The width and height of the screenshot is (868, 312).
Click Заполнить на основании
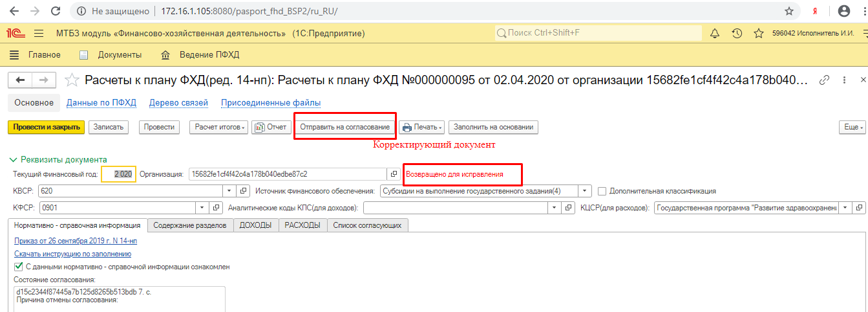493,127
